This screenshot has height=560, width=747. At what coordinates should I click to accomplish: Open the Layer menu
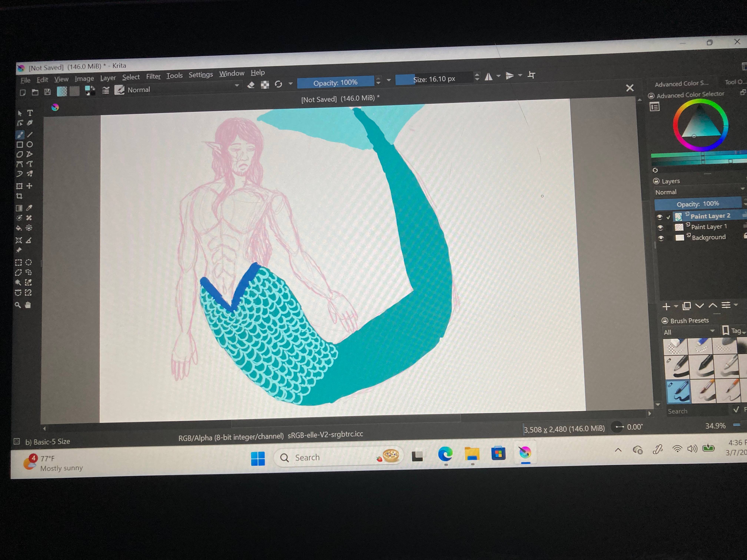click(108, 78)
